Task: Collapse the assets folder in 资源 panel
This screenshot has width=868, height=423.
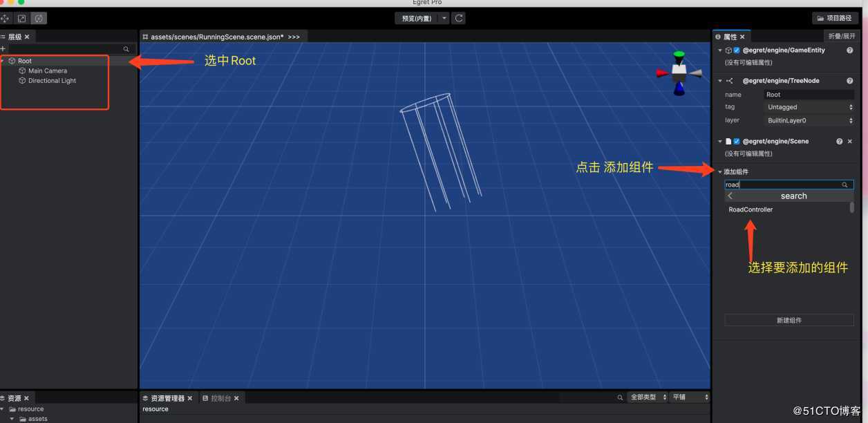Action: [12, 419]
